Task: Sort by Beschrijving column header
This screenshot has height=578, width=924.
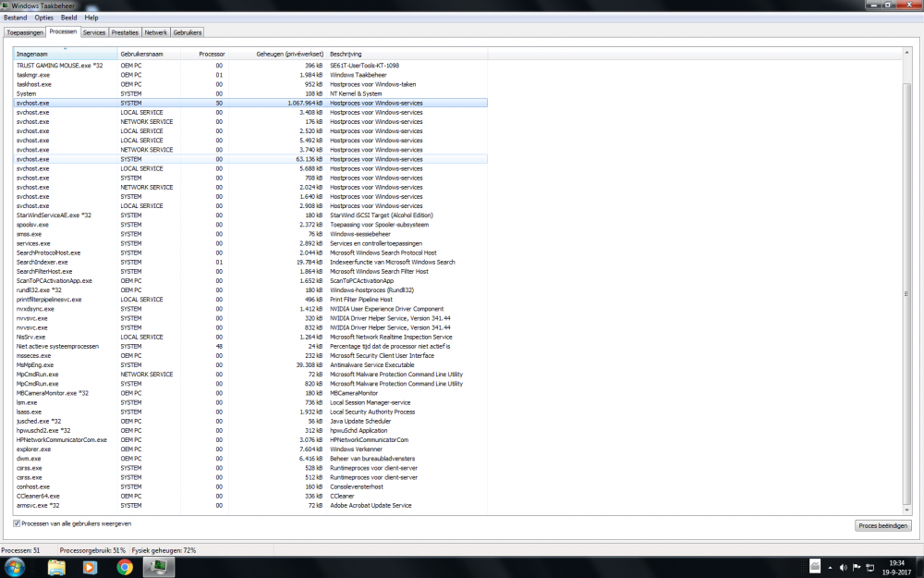Action: click(407, 54)
